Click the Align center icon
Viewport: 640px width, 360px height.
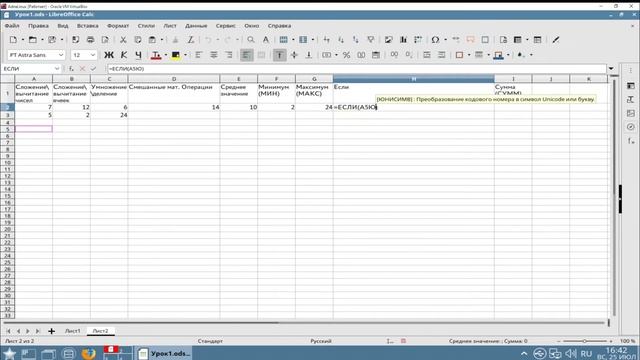tap(213, 55)
